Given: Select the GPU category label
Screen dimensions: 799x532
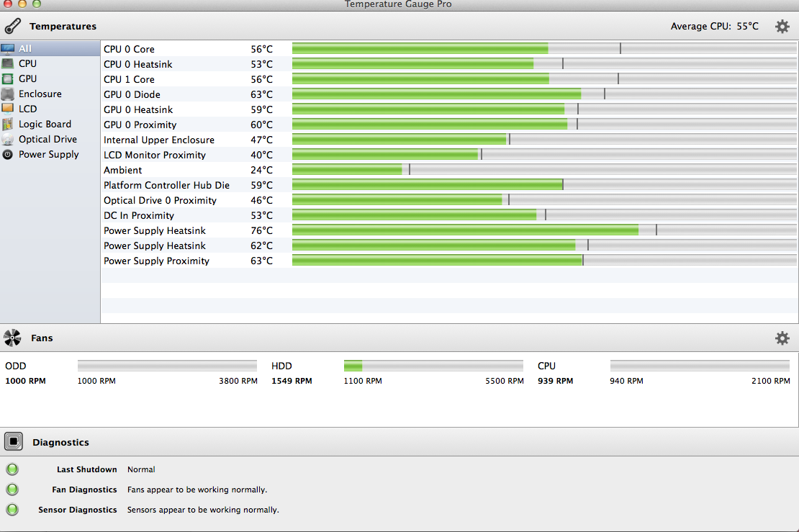Looking at the screenshot, I should [x=27, y=79].
